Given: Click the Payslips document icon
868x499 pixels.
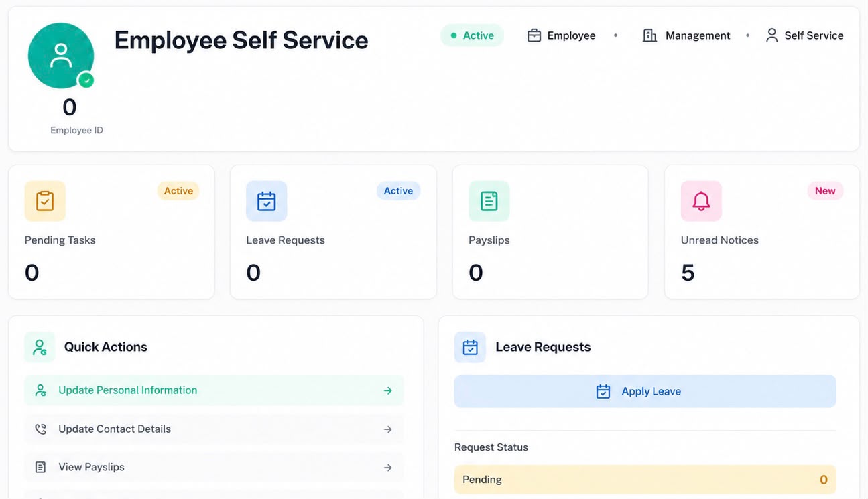Looking at the screenshot, I should (x=489, y=201).
